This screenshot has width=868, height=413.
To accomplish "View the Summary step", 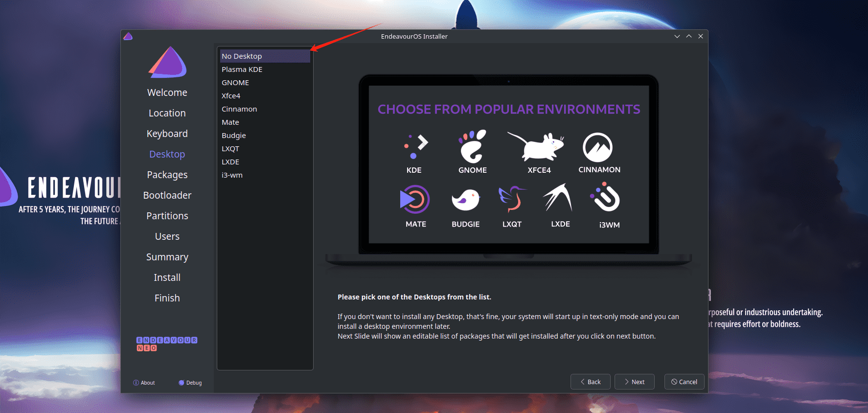I will [167, 257].
